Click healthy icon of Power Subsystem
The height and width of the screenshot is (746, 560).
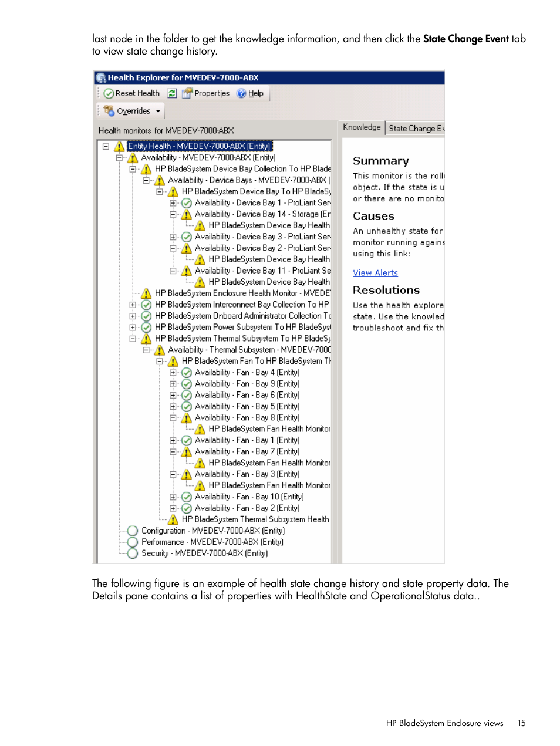coord(146,328)
